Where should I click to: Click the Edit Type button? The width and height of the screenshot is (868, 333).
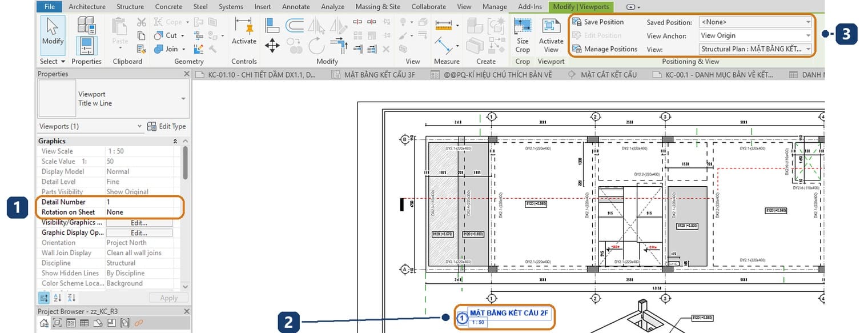pyautogui.click(x=166, y=126)
